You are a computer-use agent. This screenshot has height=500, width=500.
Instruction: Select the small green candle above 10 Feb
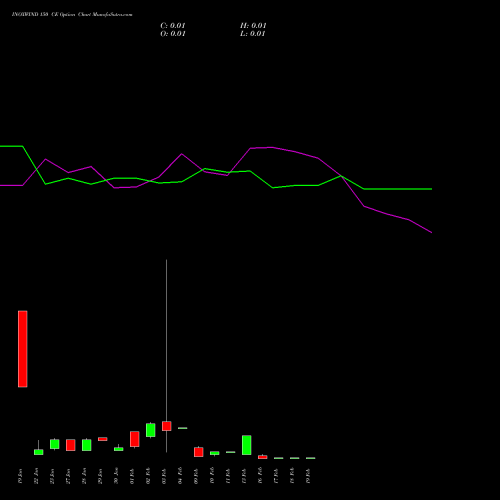click(215, 453)
